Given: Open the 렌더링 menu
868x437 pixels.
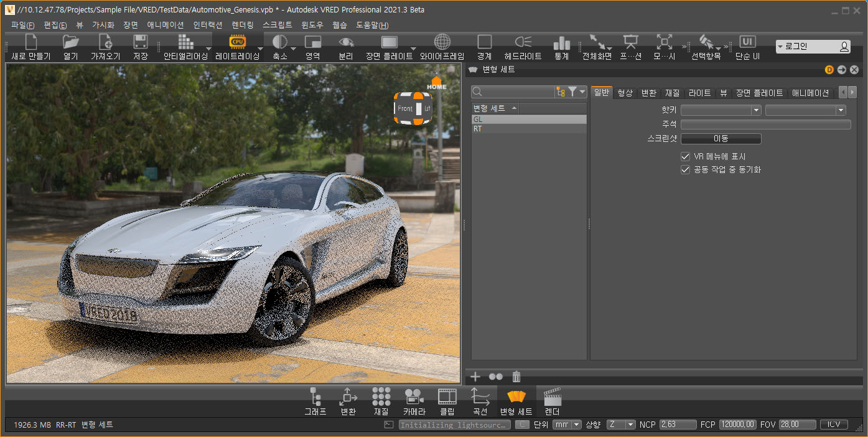Looking at the screenshot, I should point(242,25).
